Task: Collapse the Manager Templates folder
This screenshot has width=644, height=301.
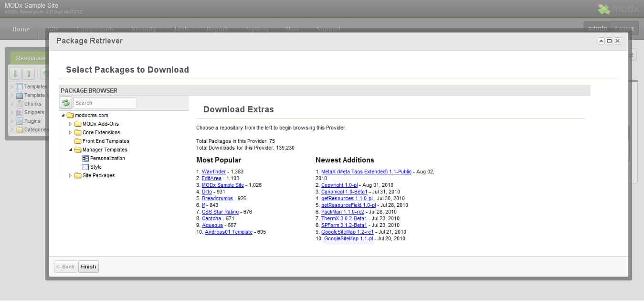Action: click(71, 150)
